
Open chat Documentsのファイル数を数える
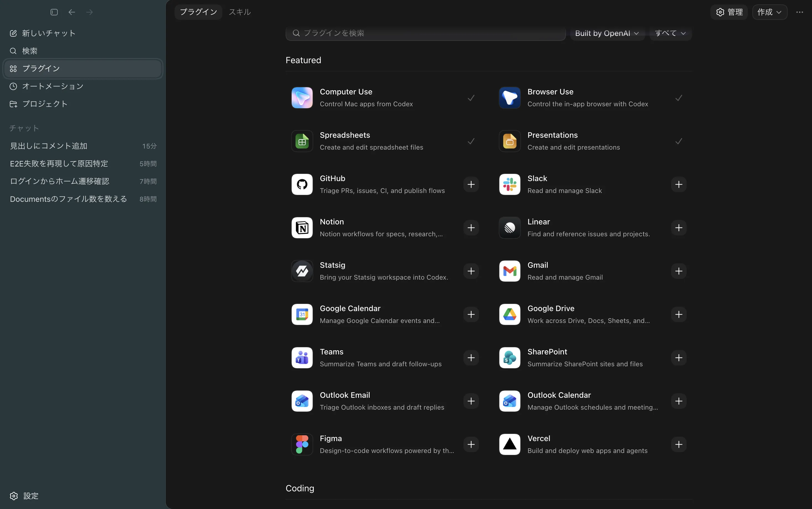pyautogui.click(x=83, y=199)
